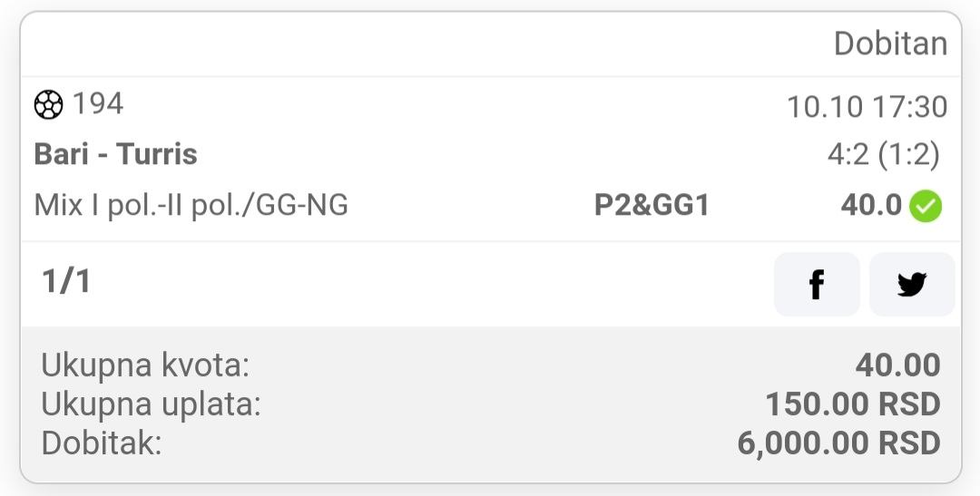This screenshot has height=496, width=980.
Task: Click the soccer ball sport icon
Action: [48, 105]
